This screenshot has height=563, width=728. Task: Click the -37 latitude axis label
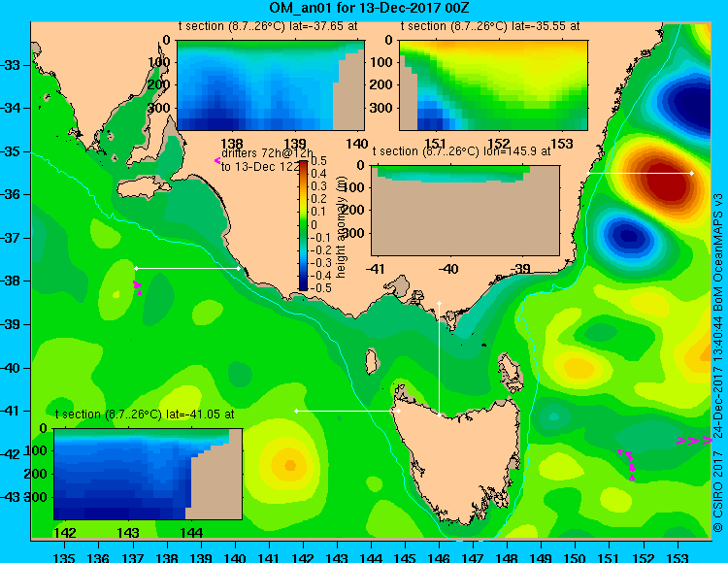11,238
